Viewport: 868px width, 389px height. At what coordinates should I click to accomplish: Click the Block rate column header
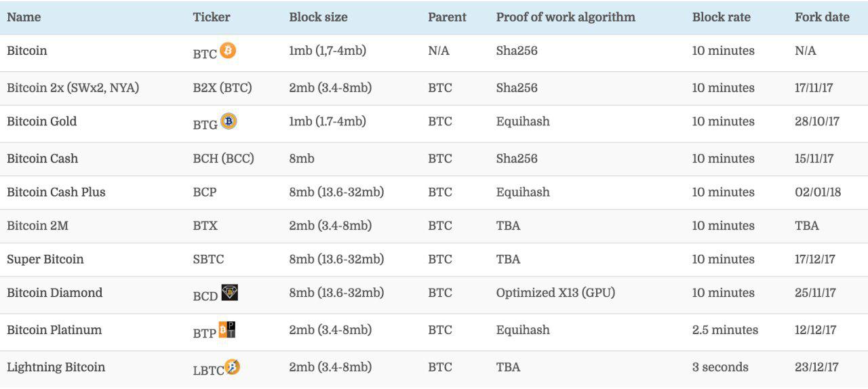tap(721, 18)
